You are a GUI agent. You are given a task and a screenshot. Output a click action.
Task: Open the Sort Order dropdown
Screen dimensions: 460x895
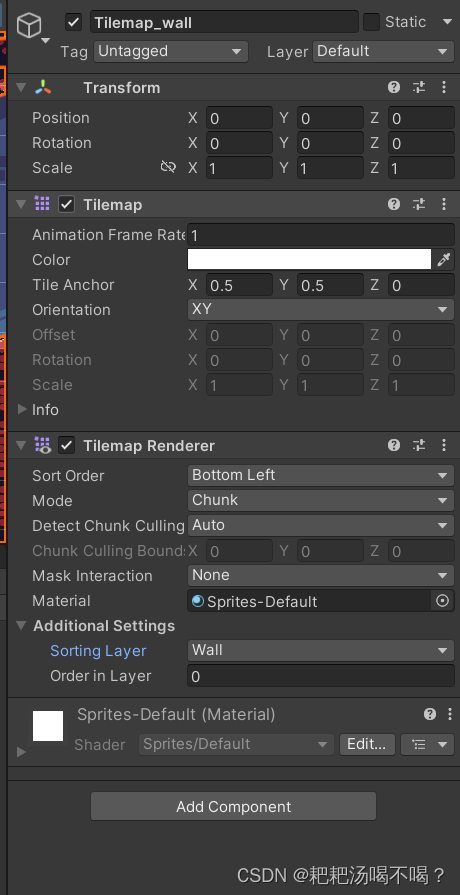[x=321, y=475]
